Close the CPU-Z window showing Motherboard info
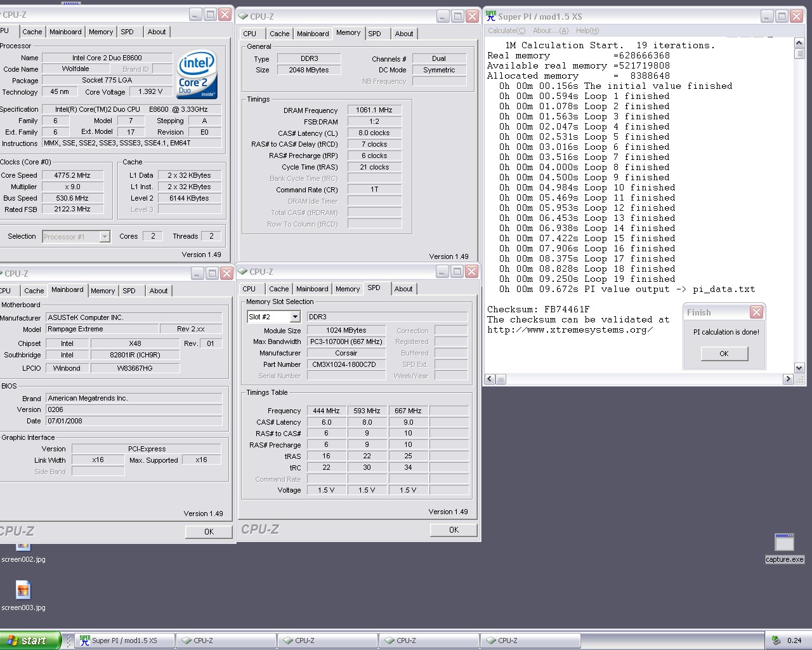The height and width of the screenshot is (650, 812). (226, 274)
